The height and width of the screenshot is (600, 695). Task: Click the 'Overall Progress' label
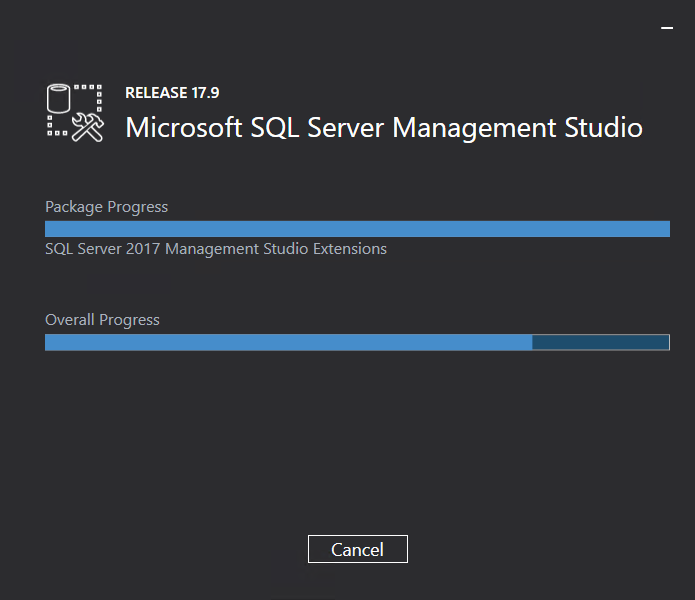click(102, 320)
